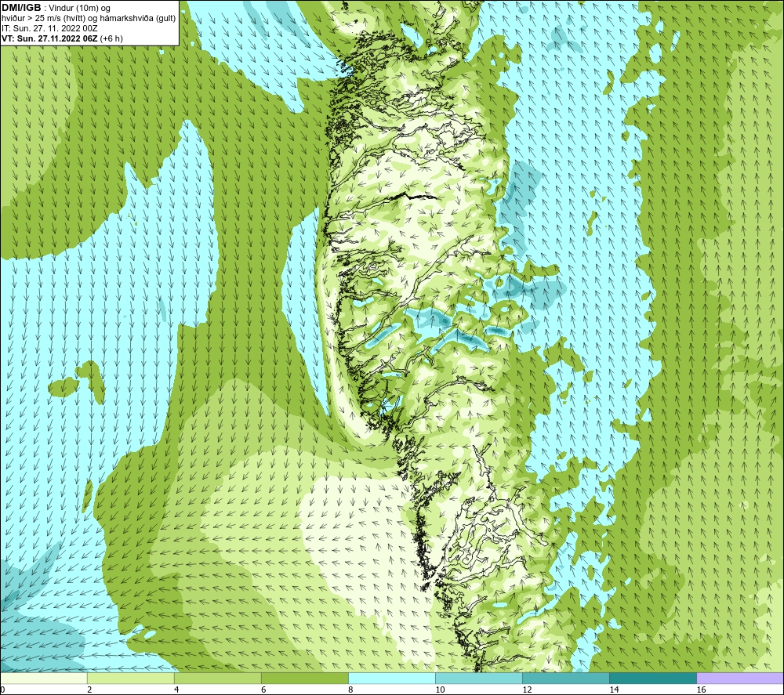The height and width of the screenshot is (695, 784).
Task: Click the green 6–8 m/s legend swatch
Action: coord(304,679)
